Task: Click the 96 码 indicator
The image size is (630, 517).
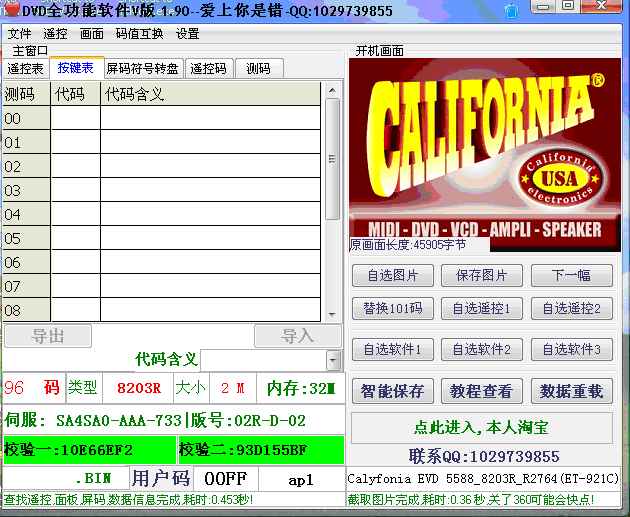Action: pos(34,388)
